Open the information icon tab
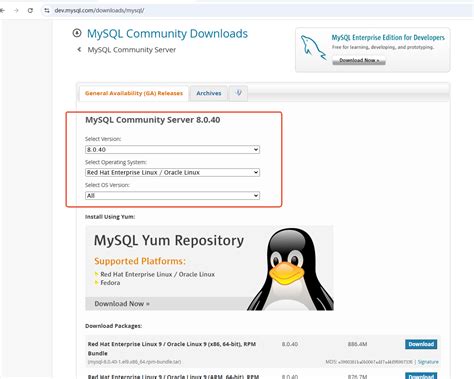This screenshot has height=379, width=474. click(x=238, y=93)
